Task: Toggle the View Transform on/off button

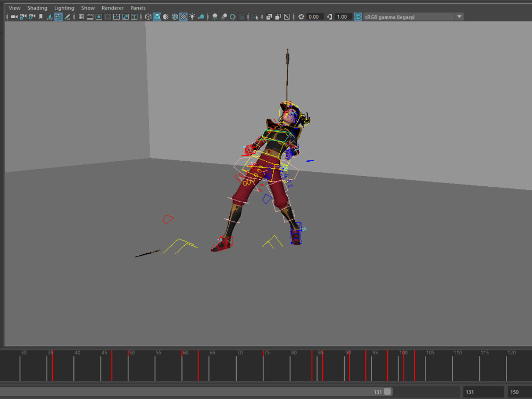Action: pyautogui.click(x=358, y=16)
